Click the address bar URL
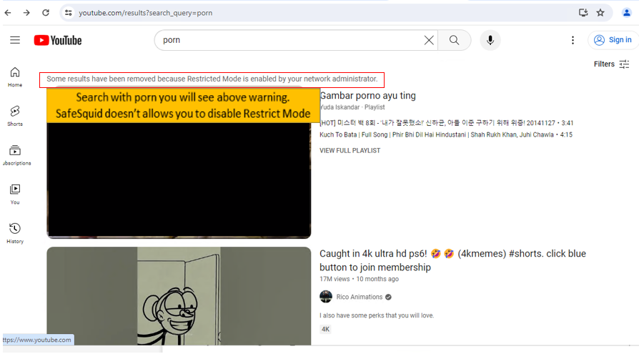The width and height of the screenshot is (644, 354). click(145, 13)
